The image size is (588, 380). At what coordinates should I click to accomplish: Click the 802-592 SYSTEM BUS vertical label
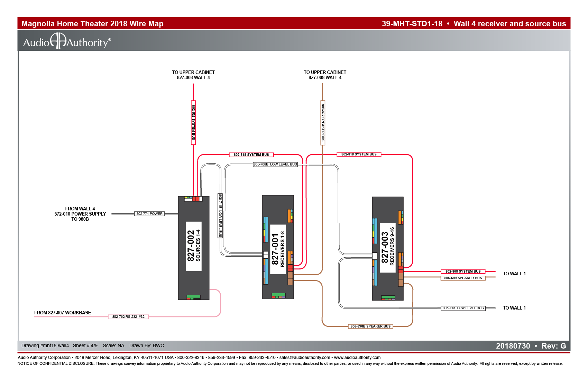click(x=193, y=123)
